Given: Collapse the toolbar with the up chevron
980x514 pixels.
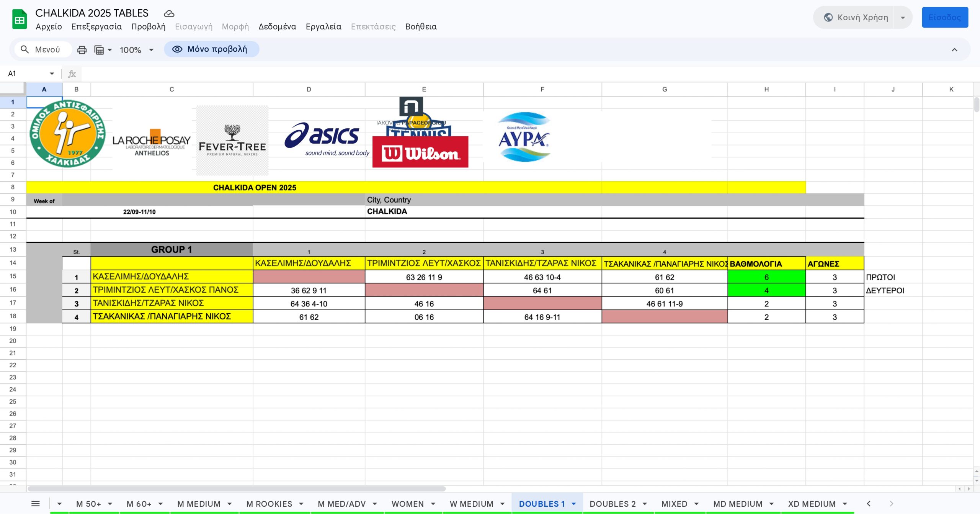Looking at the screenshot, I should tap(954, 50).
